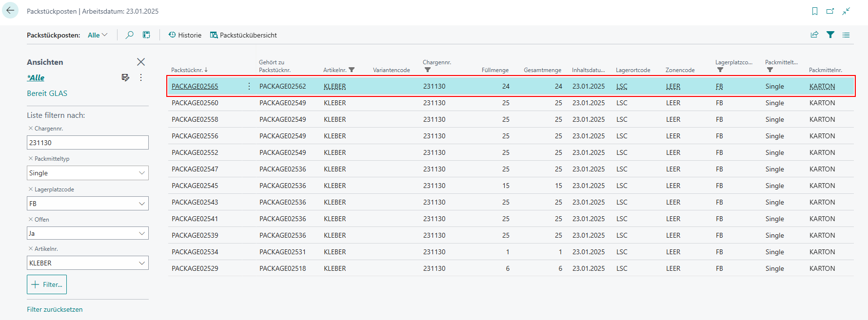Viewport: 868px width, 320px height.
Task: Open the Offen filter dropdown
Action: (x=141, y=233)
